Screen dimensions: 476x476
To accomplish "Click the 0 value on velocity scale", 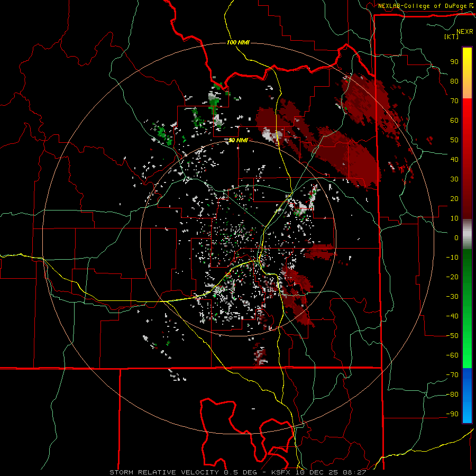I will click(x=456, y=237).
